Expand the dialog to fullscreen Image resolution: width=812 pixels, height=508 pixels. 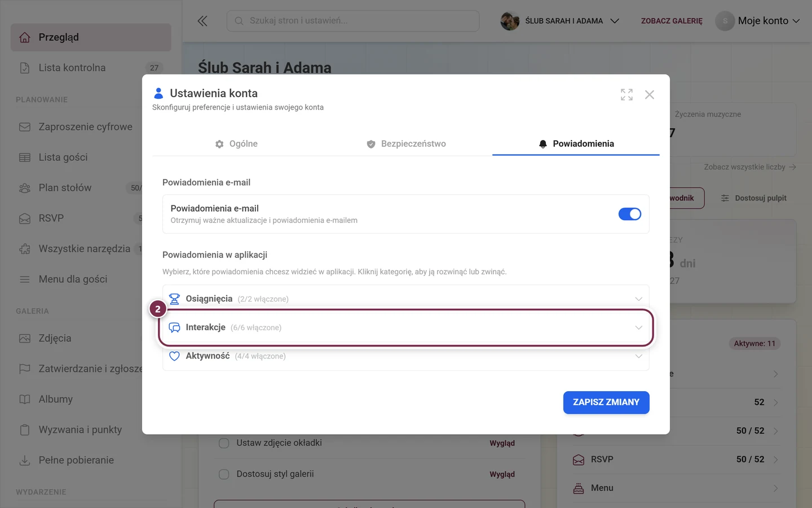pos(626,94)
